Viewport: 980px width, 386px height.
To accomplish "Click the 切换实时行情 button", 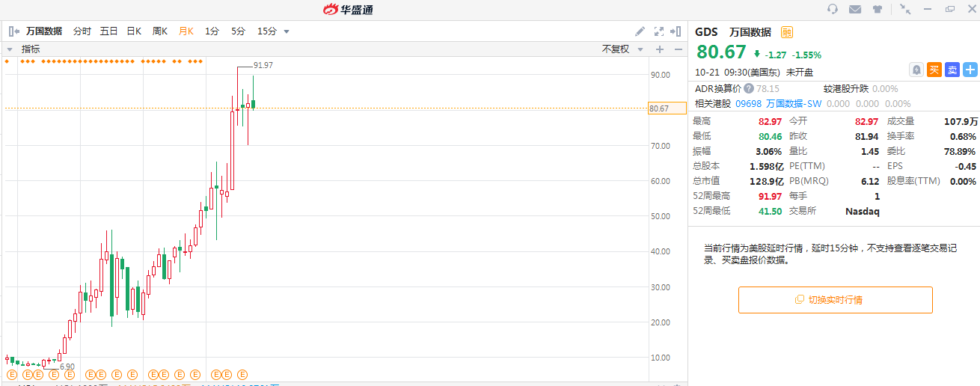I will point(835,300).
